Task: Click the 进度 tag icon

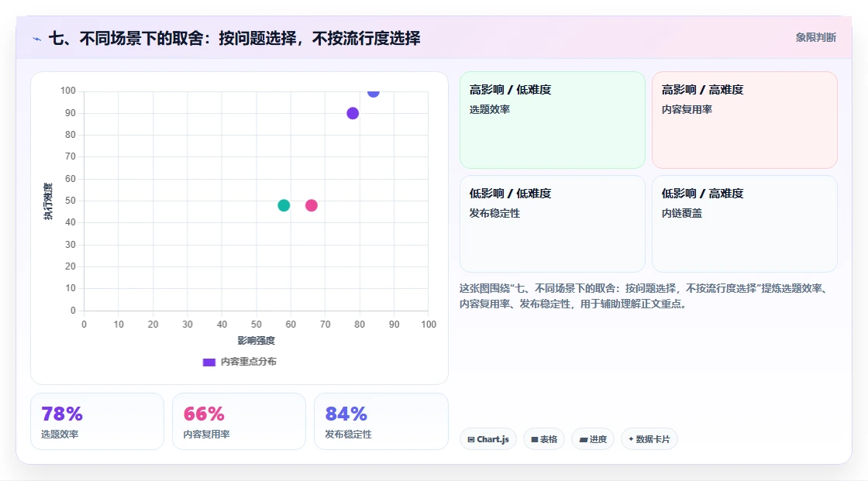Action: click(584, 440)
